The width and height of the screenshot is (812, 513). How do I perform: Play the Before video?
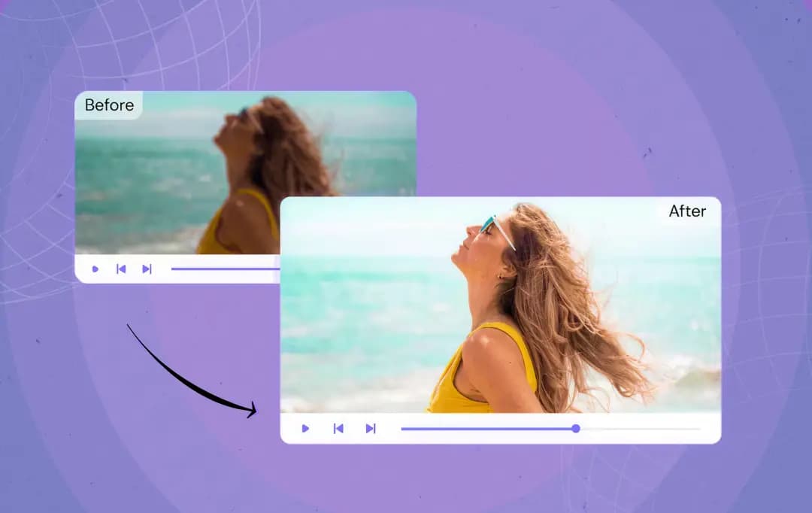coord(95,269)
